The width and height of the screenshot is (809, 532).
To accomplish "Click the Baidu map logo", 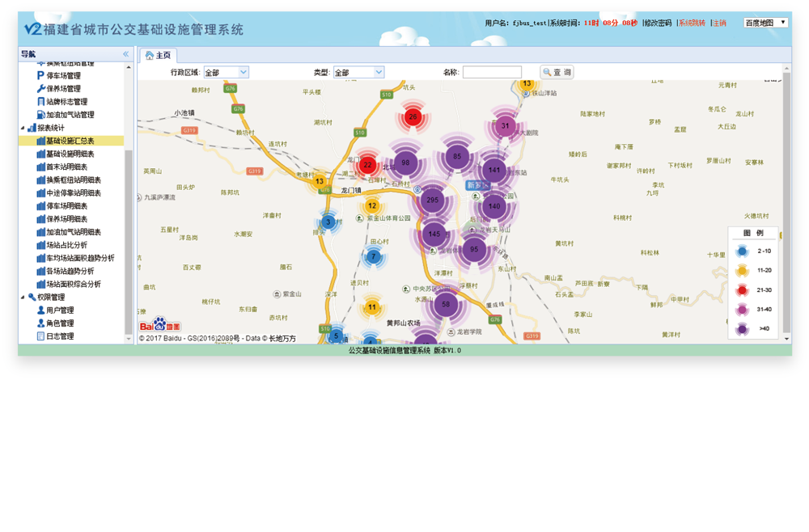I will 160,325.
